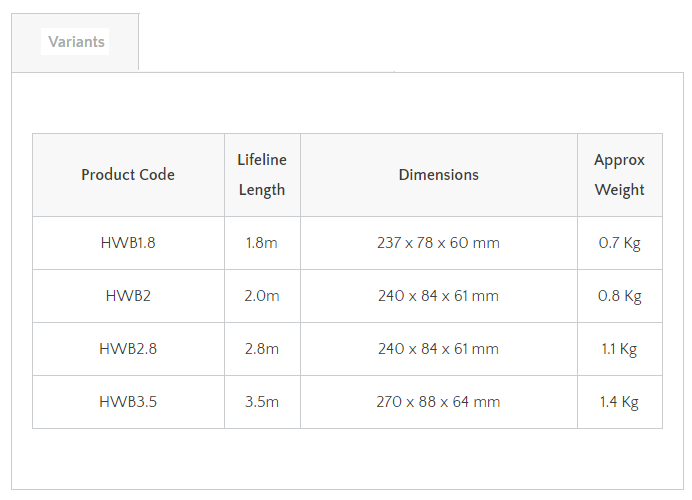Select the 0.8 Kg weight cell

[x=619, y=296]
